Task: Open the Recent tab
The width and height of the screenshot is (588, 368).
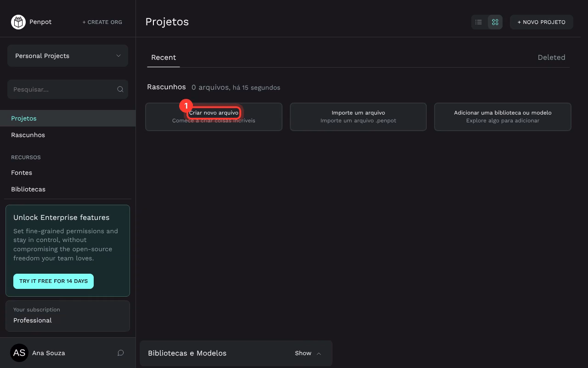Action: 164,57
